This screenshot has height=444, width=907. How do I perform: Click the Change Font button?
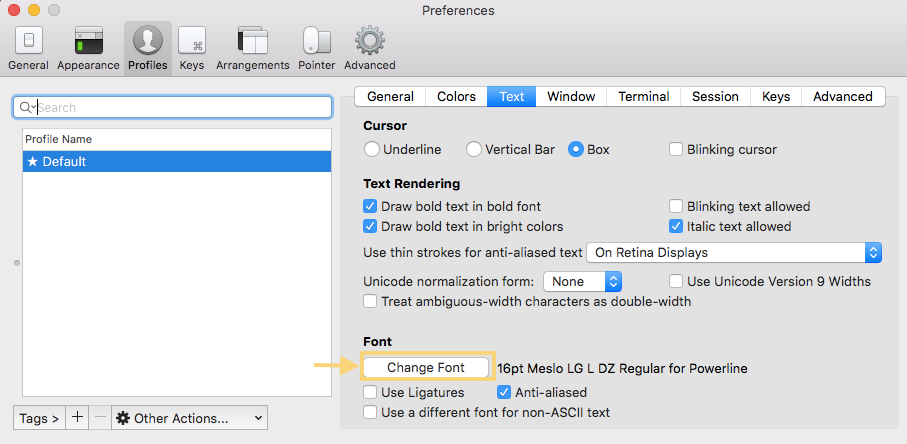426,367
